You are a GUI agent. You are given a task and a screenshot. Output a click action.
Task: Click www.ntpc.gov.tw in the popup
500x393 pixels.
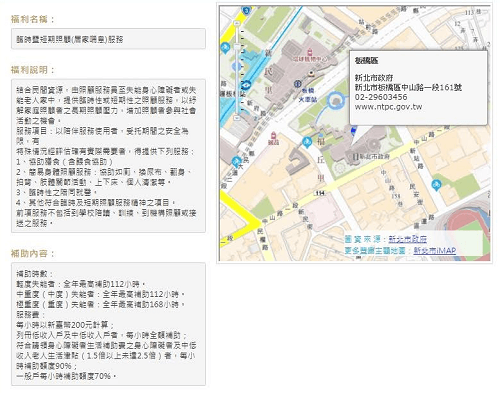click(x=388, y=107)
